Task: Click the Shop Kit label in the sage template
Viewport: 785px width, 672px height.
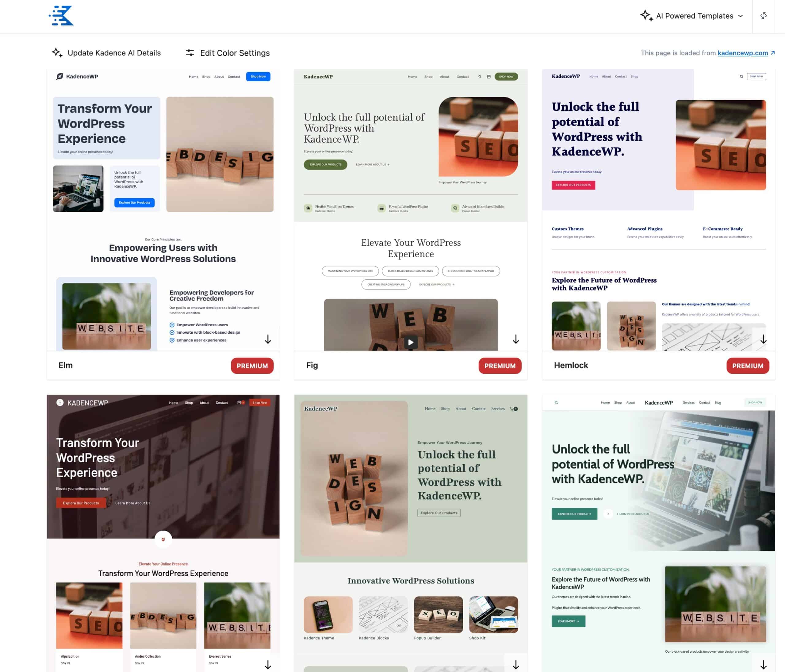Action: pos(477,638)
